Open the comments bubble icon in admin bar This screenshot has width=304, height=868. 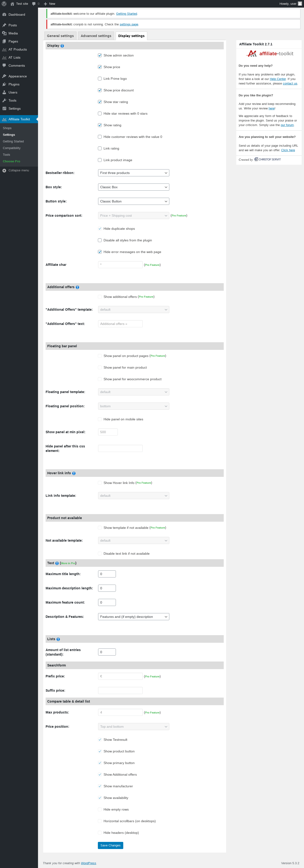[34, 4]
